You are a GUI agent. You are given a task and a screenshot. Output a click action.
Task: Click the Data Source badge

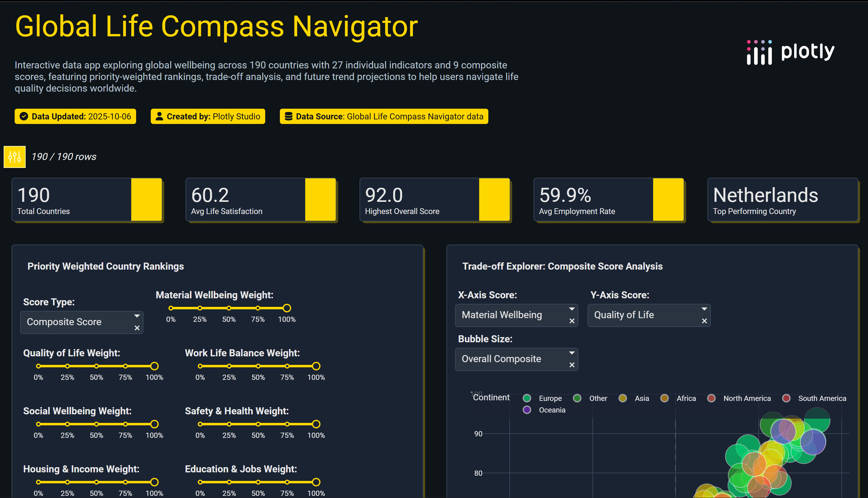point(384,116)
